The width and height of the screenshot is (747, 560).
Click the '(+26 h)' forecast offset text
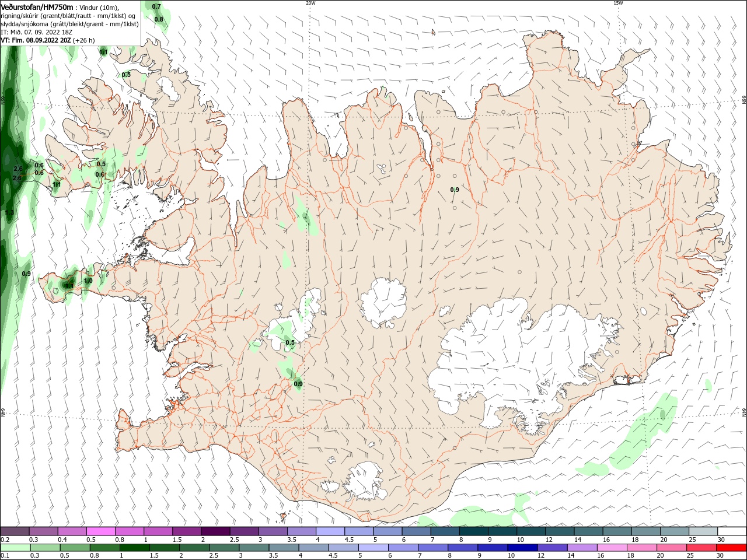click(x=84, y=40)
